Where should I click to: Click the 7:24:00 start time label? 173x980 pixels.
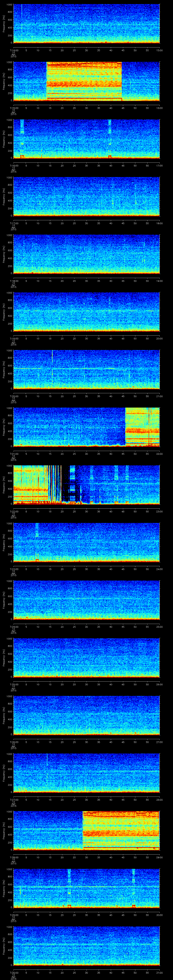pyautogui.click(x=14, y=627)
